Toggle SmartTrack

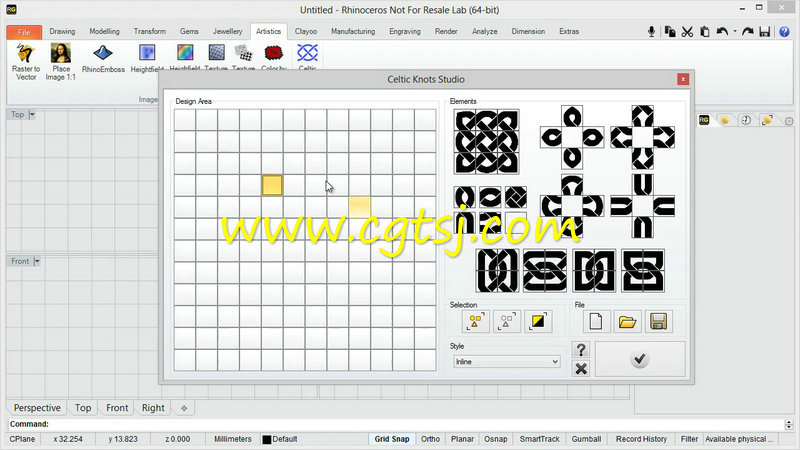[x=539, y=439]
